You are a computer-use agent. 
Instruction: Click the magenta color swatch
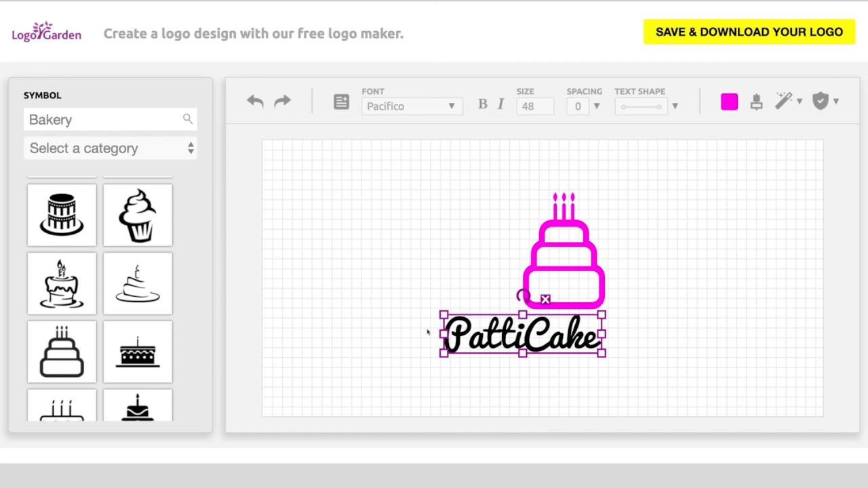click(x=729, y=102)
